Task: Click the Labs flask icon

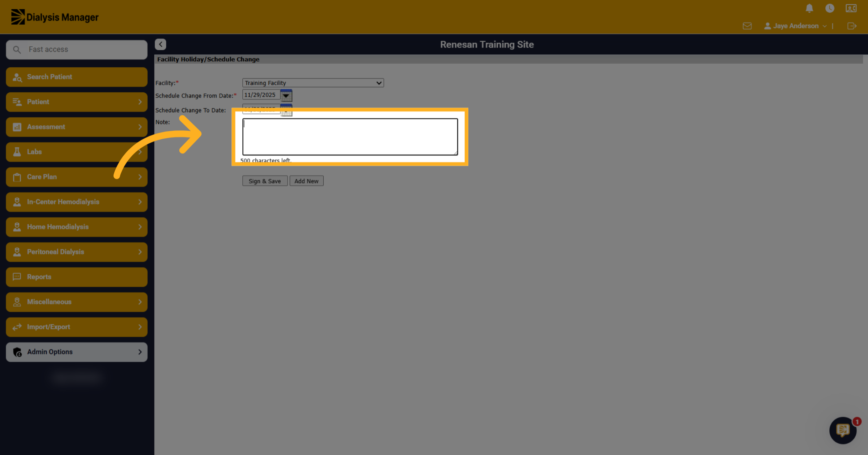Action: click(17, 152)
